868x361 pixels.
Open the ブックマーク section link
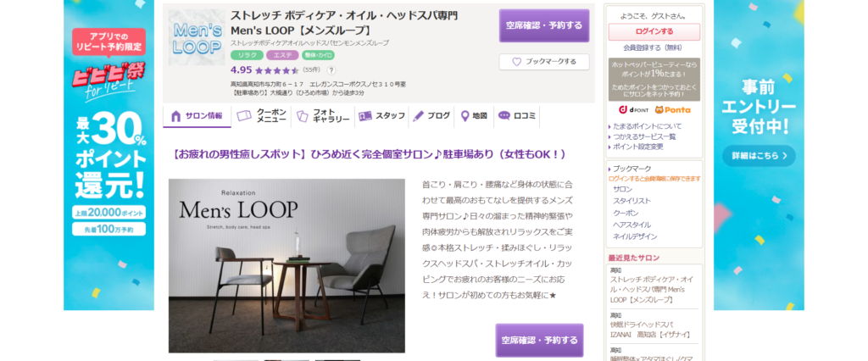632,169
